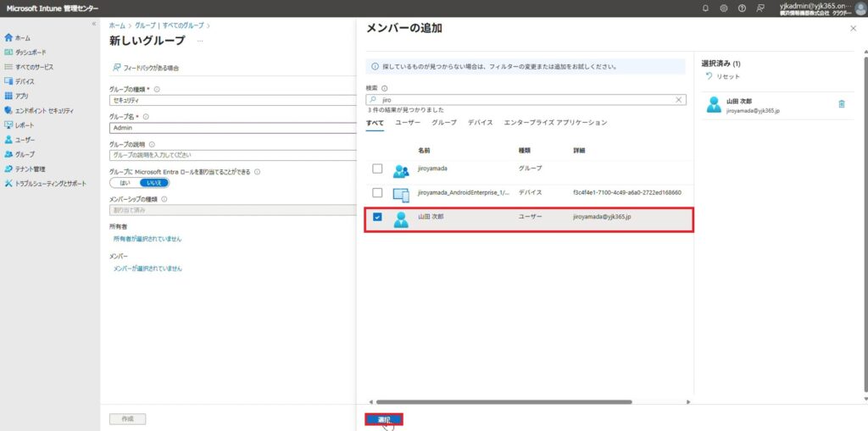This screenshot has height=431, width=868.
Task: Click the help question mark icon
Action: pyautogui.click(x=742, y=8)
